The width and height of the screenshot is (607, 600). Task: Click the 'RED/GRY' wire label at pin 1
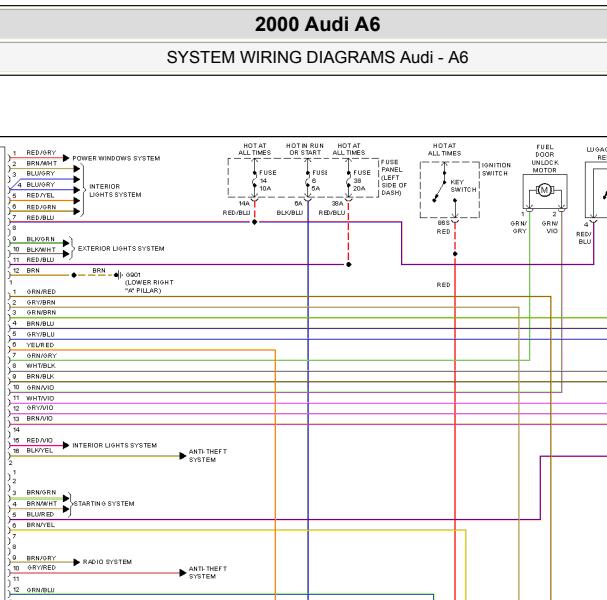41,153
